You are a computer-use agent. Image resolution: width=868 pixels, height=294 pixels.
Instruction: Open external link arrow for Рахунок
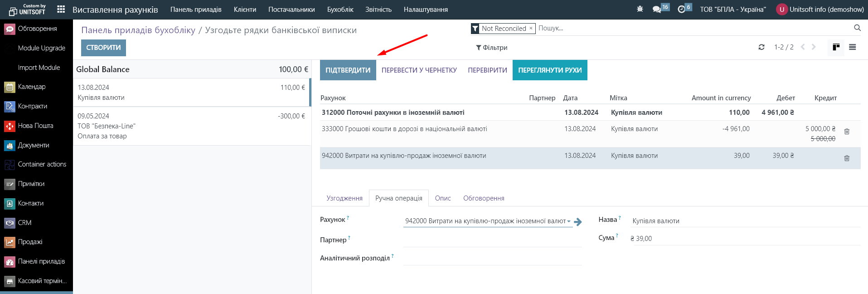tap(578, 222)
